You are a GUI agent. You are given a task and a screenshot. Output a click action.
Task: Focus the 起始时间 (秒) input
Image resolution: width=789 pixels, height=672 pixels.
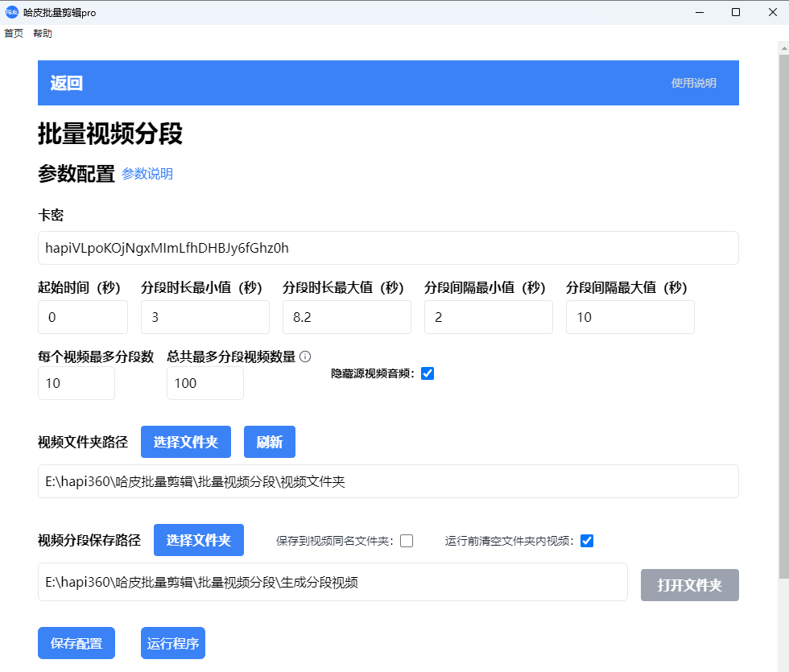(83, 317)
